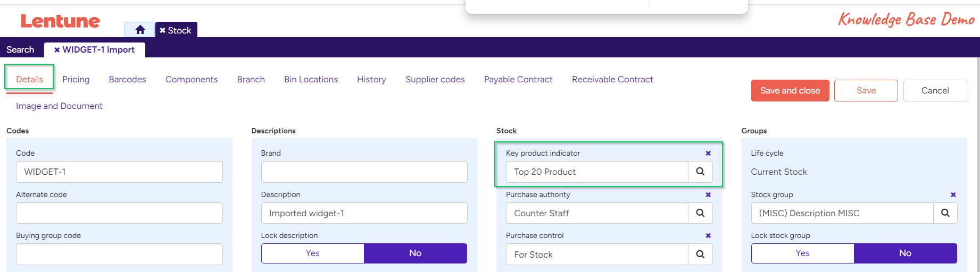Click into the Alternate code field

click(x=119, y=213)
